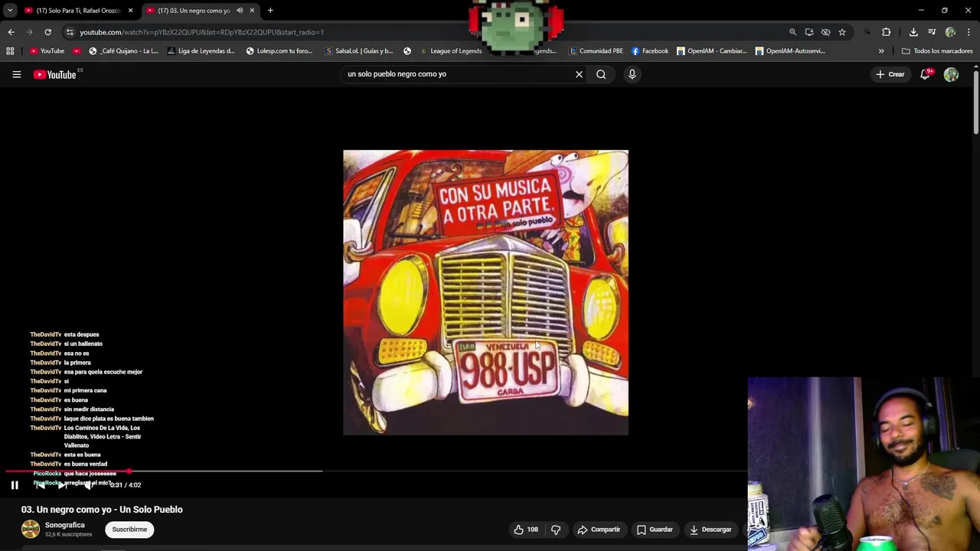Click the album cover video frame
This screenshot has height=551, width=980.
tap(485, 292)
